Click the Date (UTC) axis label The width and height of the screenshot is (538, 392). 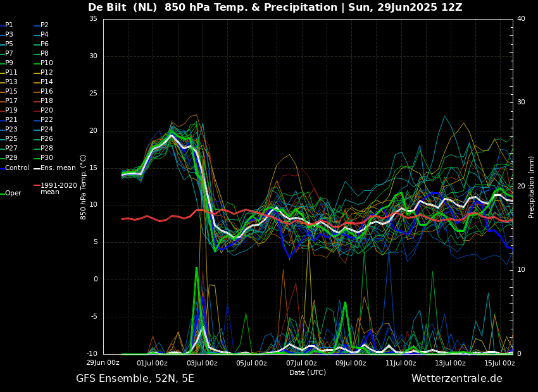click(308, 372)
